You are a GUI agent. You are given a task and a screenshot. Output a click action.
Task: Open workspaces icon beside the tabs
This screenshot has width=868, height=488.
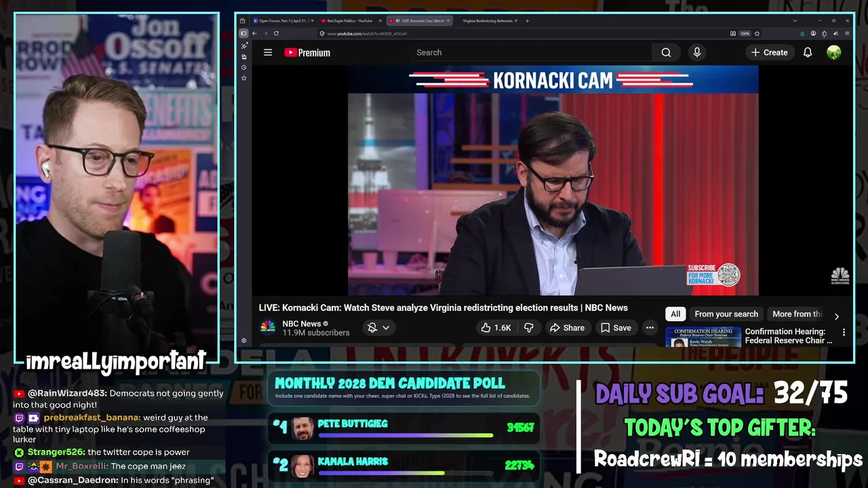242,21
